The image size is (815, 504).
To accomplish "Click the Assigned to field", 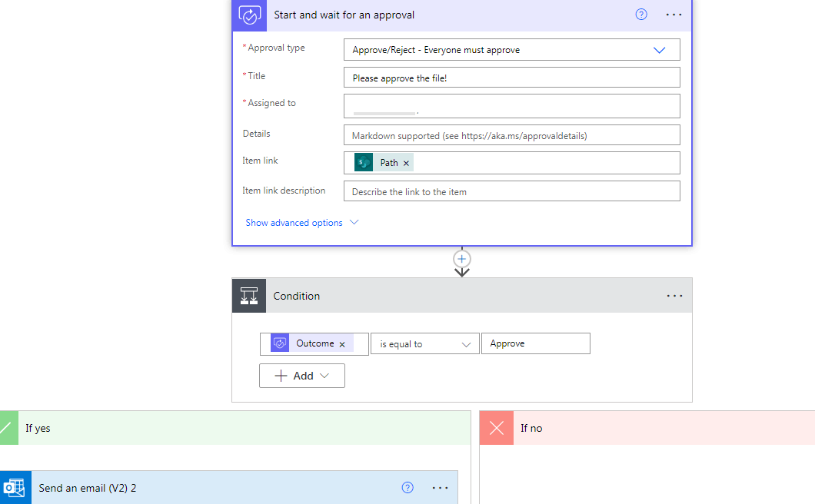I will [511, 106].
